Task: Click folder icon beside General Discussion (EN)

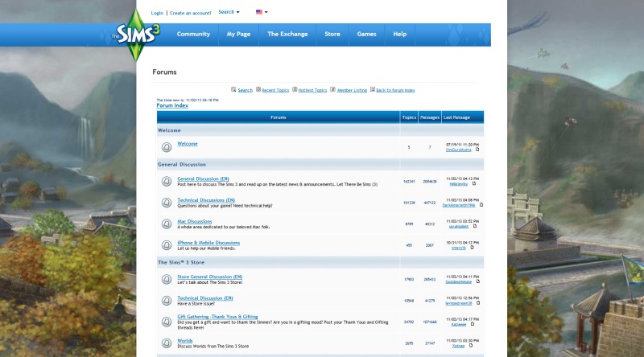Action: pos(167,181)
